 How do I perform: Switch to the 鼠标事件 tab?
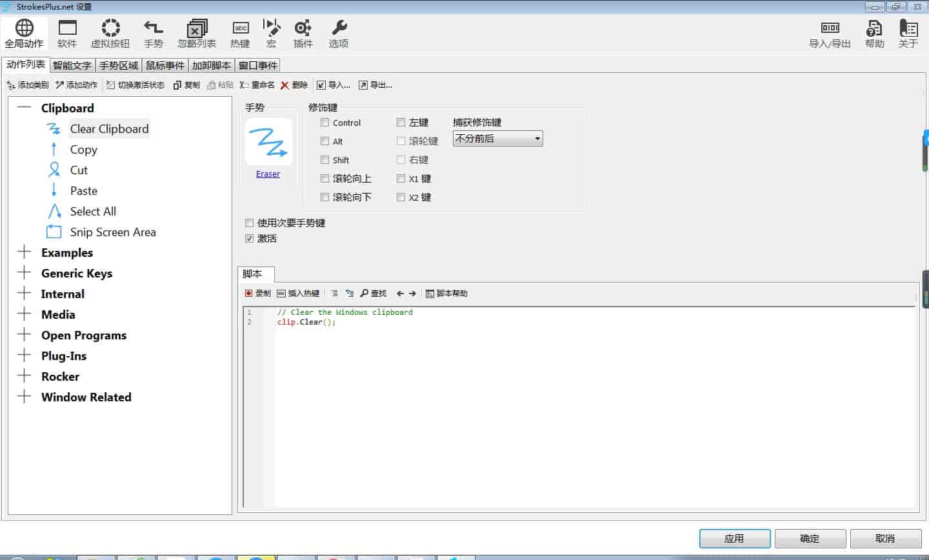(x=165, y=65)
